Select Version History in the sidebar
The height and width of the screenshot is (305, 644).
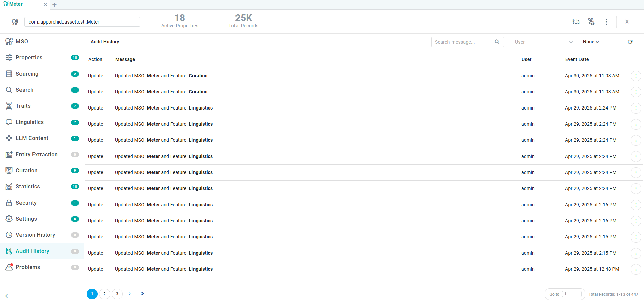(x=35, y=235)
